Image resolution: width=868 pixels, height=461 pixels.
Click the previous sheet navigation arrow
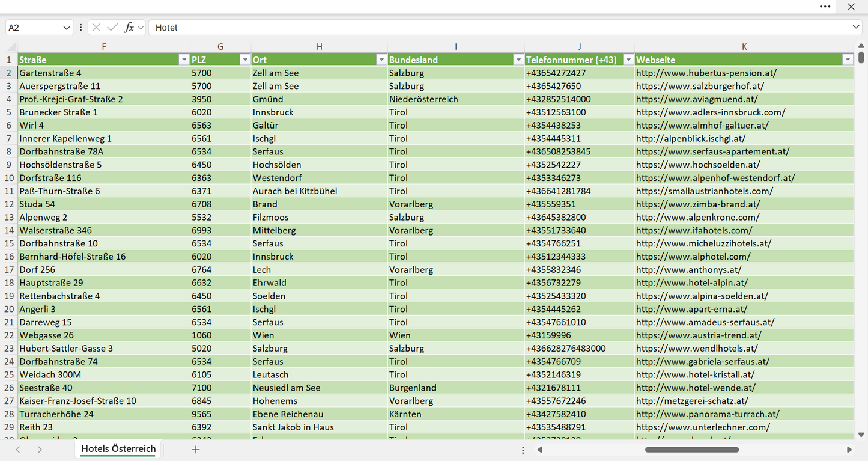18,449
